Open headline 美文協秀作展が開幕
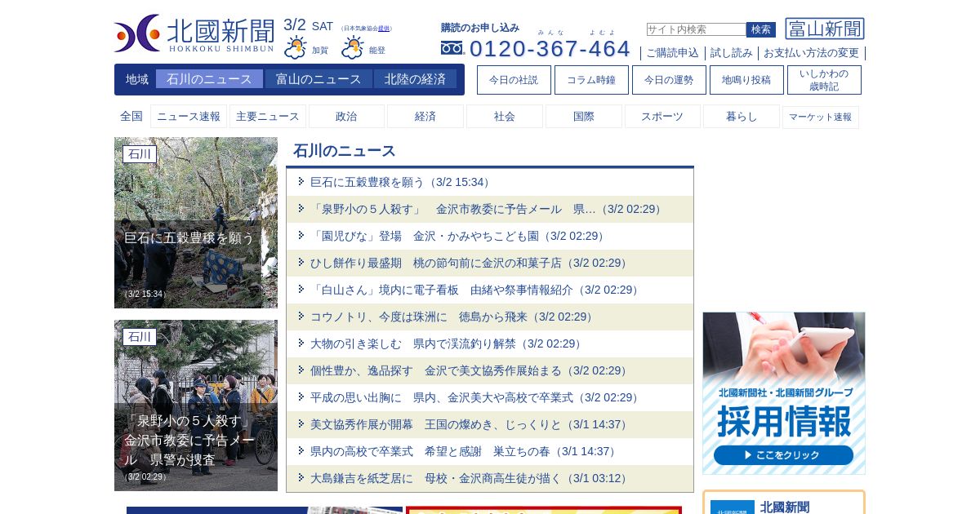The width and height of the screenshot is (980, 514). pyautogui.click(x=469, y=424)
